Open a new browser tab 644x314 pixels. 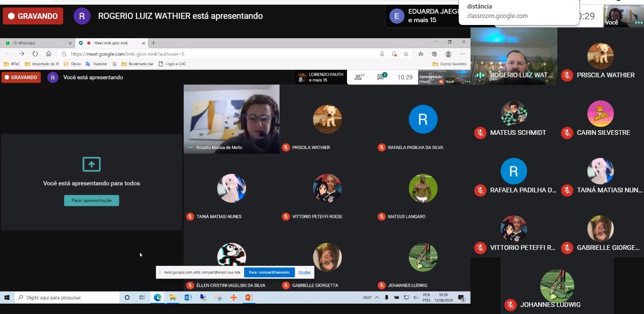coord(153,43)
